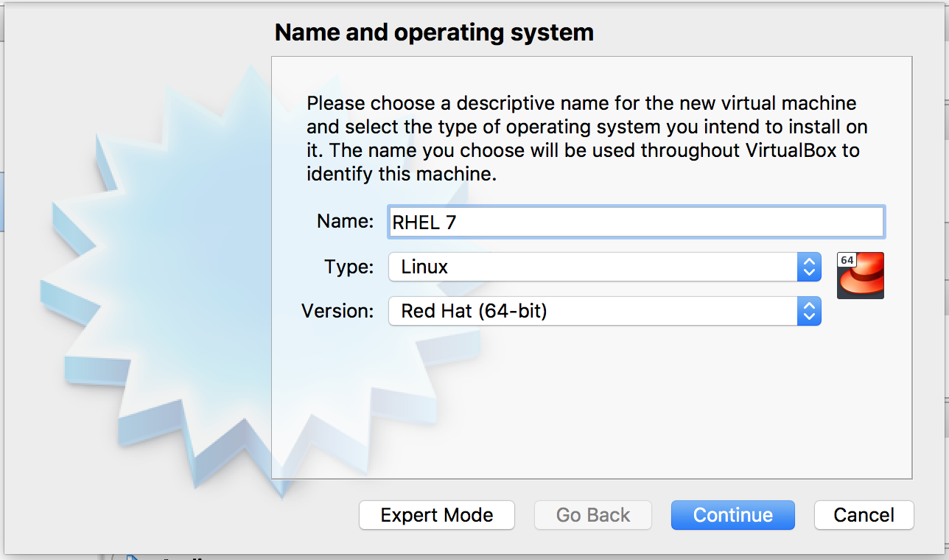Cancel the virtual machine creation
This screenshot has height=560, width=949.
click(864, 515)
